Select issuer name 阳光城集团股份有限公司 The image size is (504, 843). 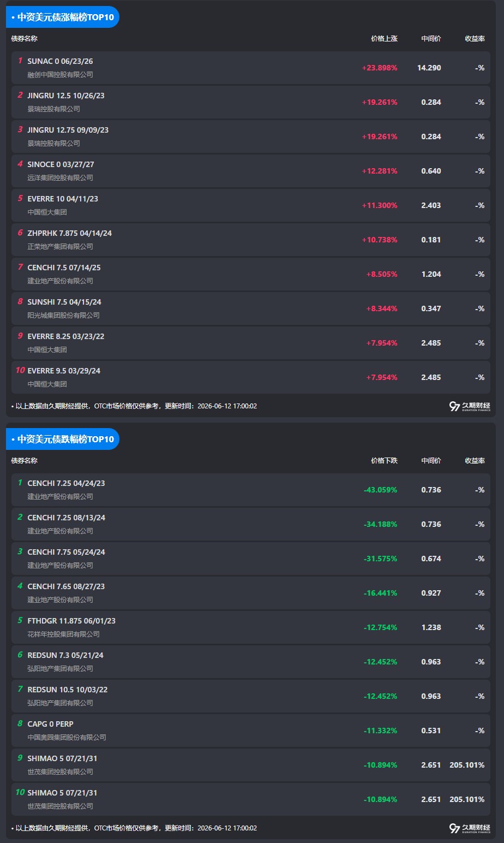pyautogui.click(x=64, y=315)
